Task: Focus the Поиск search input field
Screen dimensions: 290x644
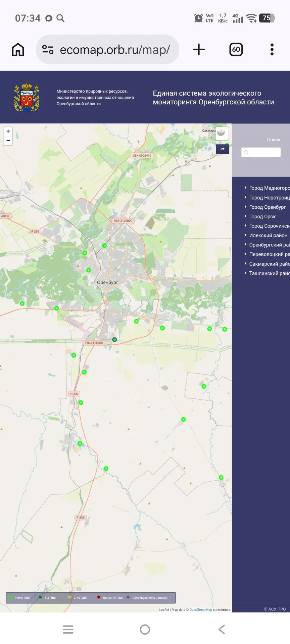Action: coord(261,152)
